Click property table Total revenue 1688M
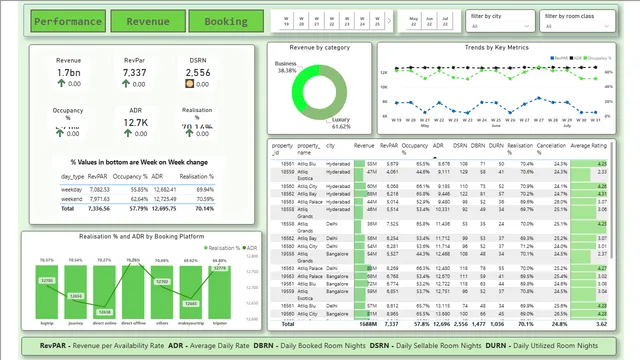The width and height of the screenshot is (640, 360). 368,324
